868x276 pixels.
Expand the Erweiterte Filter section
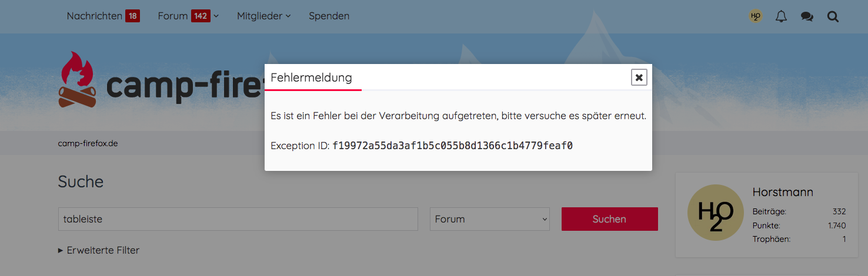[99, 250]
